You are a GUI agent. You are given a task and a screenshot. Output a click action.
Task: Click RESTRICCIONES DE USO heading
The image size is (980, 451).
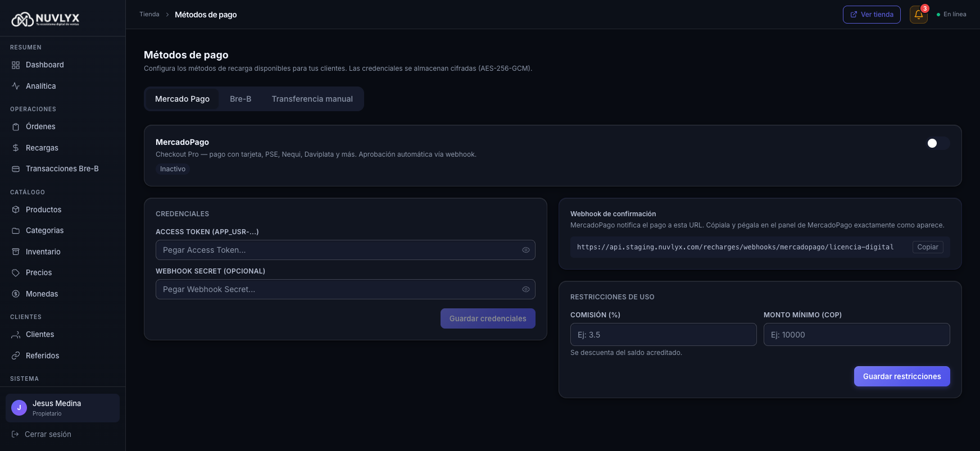tap(612, 297)
